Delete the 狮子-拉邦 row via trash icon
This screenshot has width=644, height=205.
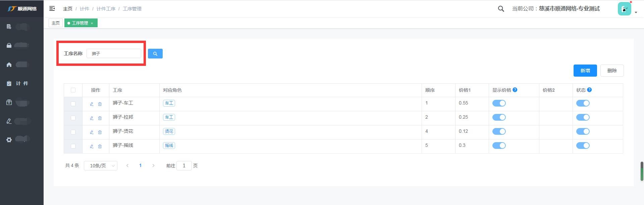click(100, 118)
